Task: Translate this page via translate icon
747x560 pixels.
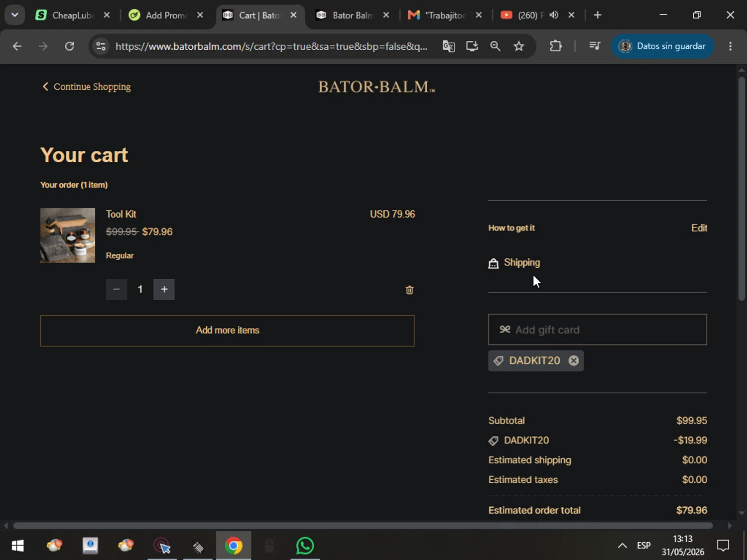Action: click(449, 46)
